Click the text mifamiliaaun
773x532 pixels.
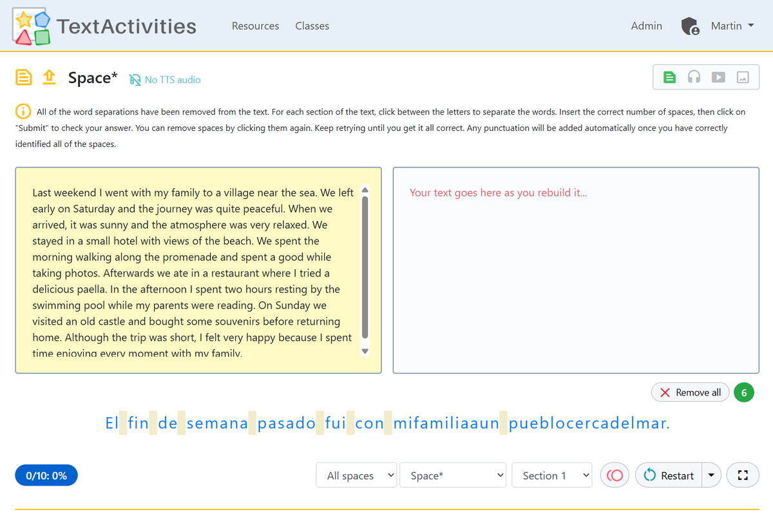[446, 423]
